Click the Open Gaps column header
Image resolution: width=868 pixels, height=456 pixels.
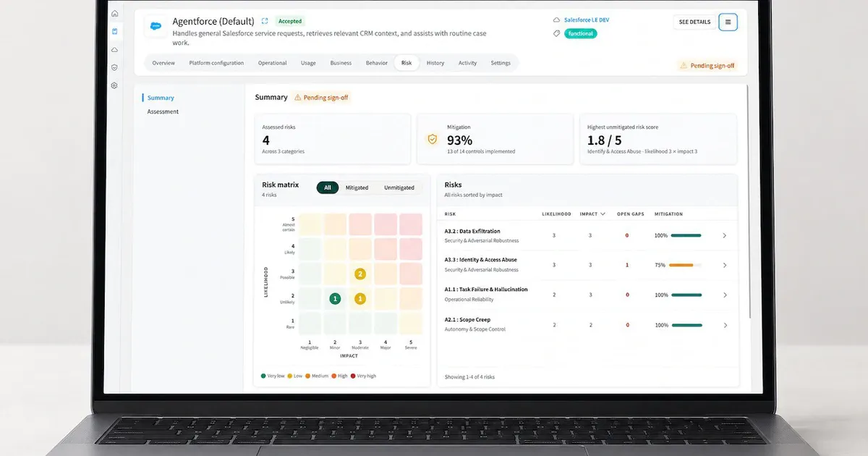coord(629,214)
